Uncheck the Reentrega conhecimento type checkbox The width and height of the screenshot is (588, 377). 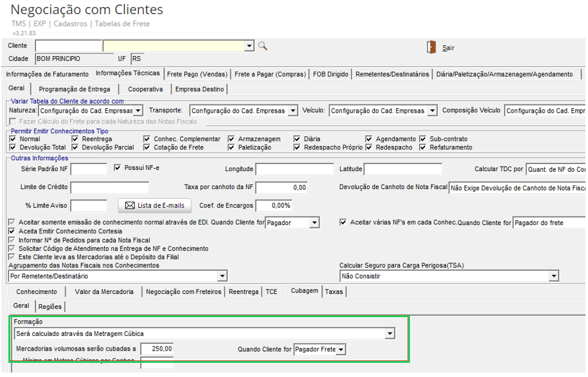point(75,139)
